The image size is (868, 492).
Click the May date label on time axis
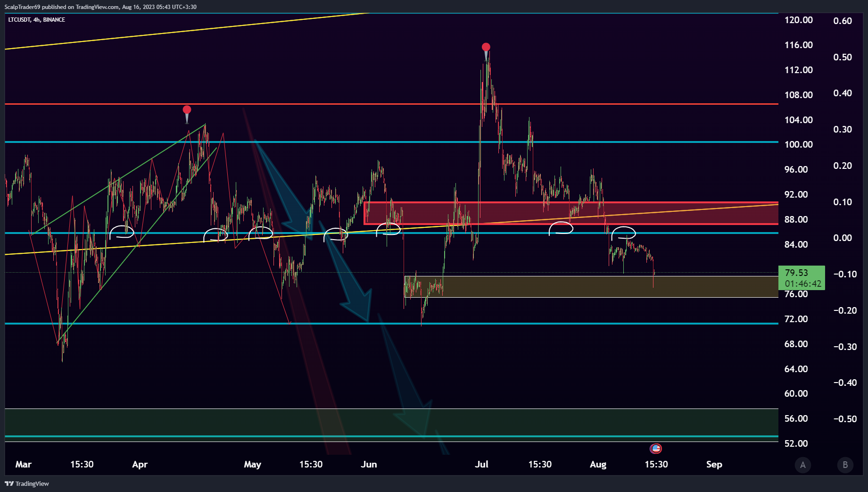click(x=253, y=464)
